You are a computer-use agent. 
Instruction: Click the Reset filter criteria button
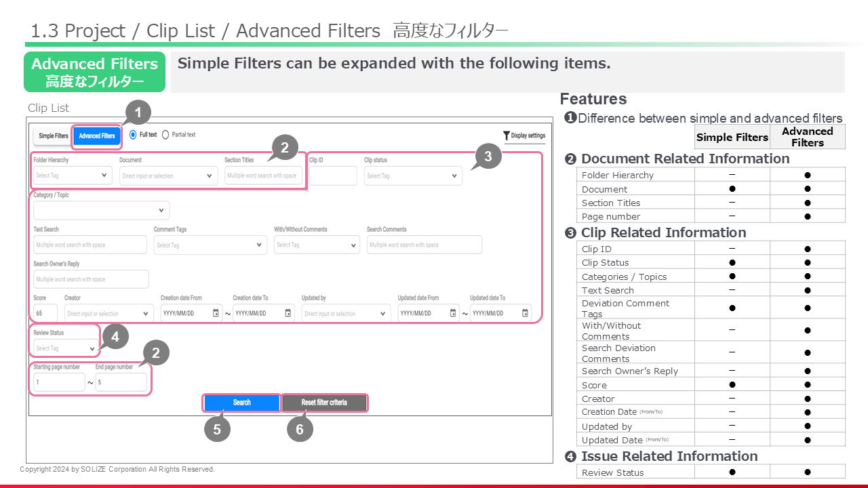point(324,403)
